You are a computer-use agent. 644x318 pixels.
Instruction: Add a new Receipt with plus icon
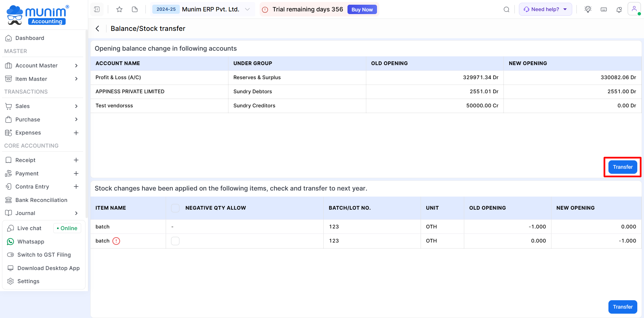click(76, 160)
